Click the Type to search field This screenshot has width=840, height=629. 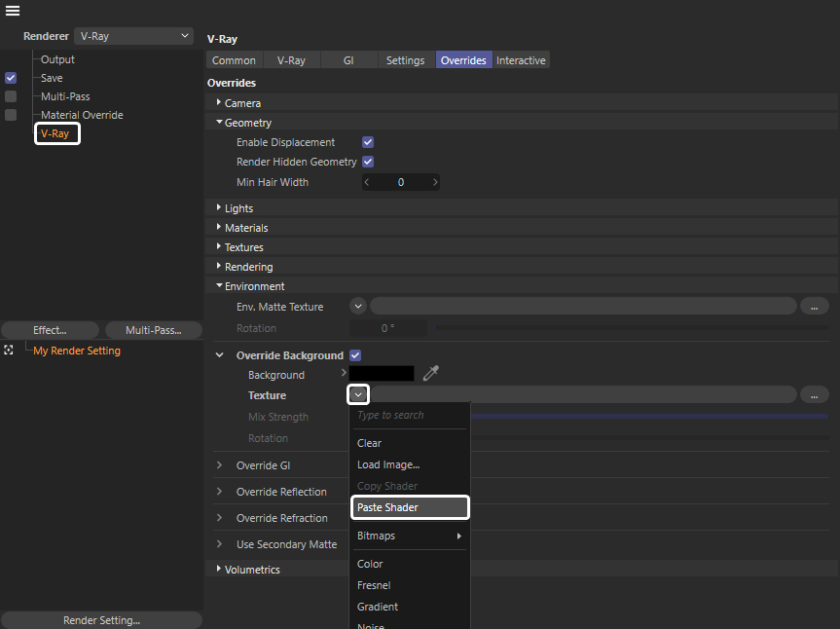(x=409, y=415)
